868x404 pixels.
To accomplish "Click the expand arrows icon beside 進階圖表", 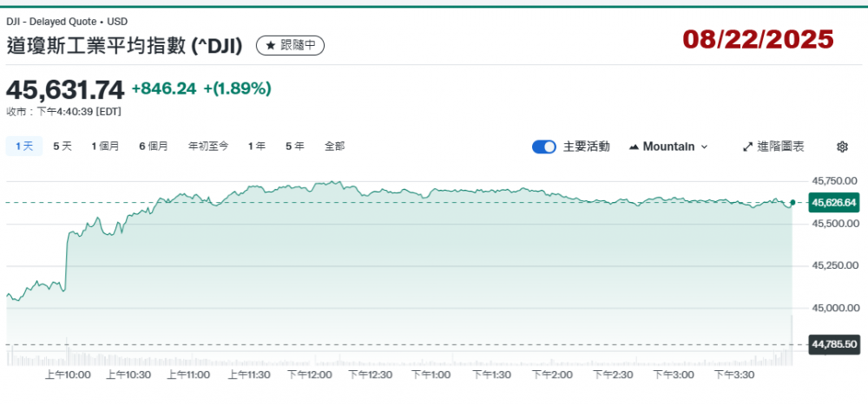I will [747, 147].
